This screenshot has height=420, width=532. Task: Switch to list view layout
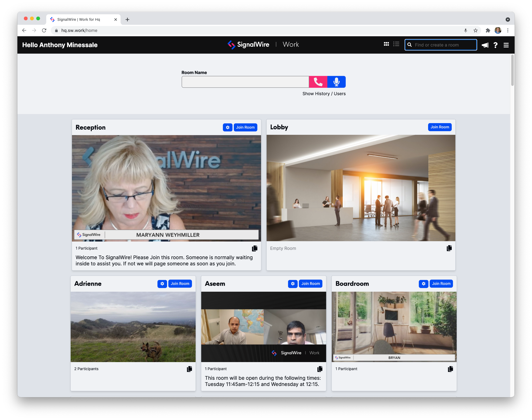click(x=396, y=44)
